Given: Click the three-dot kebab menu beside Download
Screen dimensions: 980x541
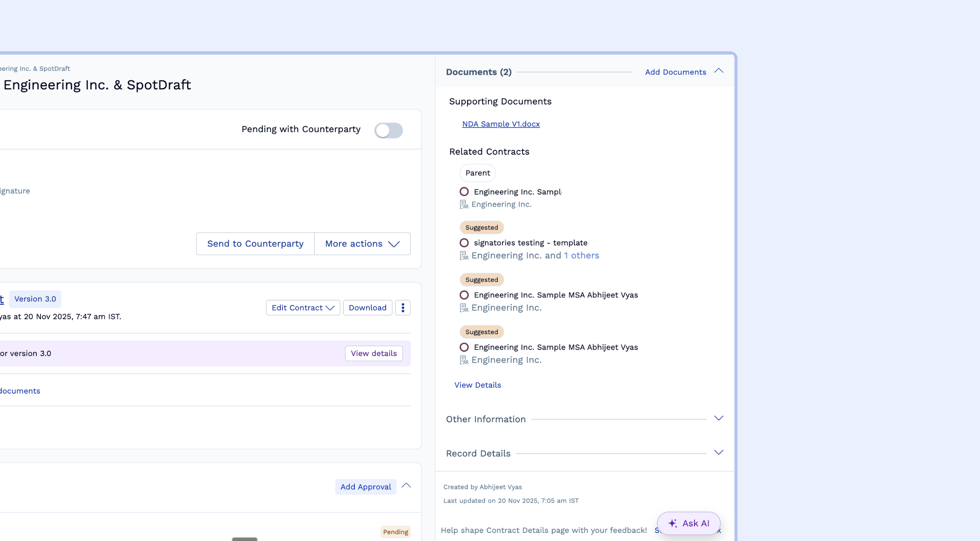Looking at the screenshot, I should point(403,307).
